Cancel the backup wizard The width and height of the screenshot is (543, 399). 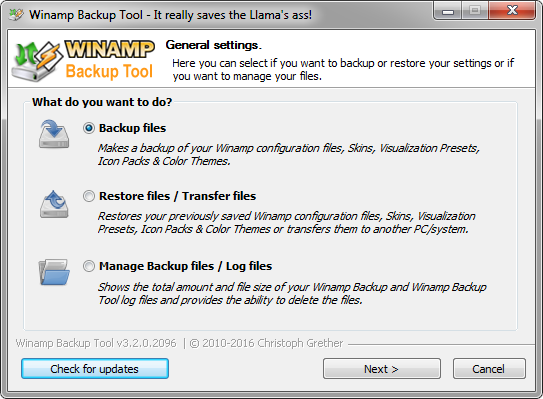(x=489, y=369)
